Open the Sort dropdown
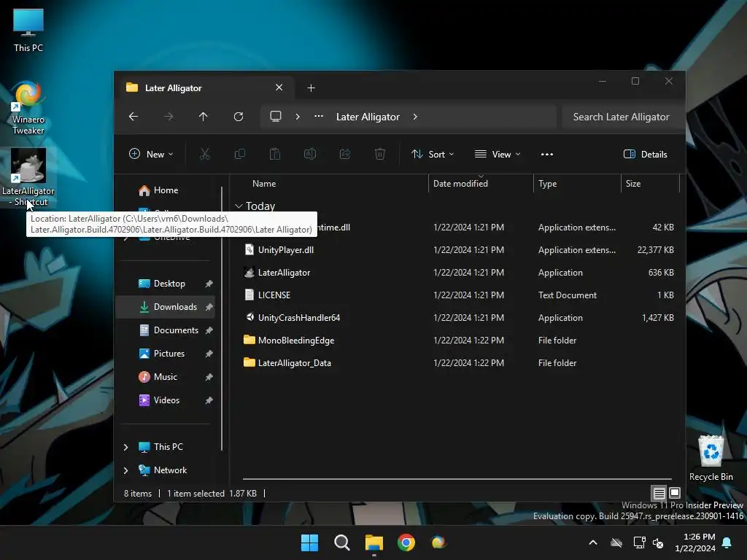The height and width of the screenshot is (560, 747). point(433,155)
